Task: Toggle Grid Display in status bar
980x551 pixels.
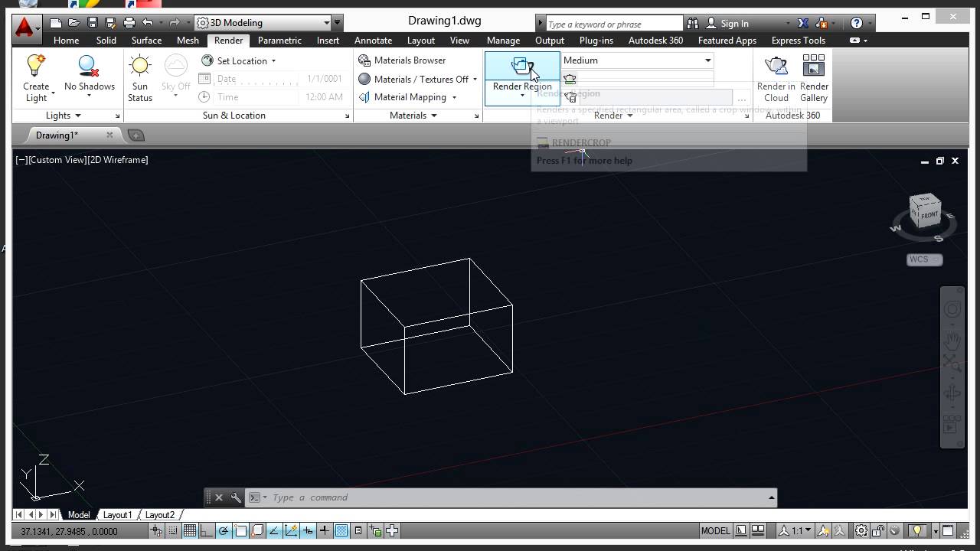Action: coord(190,530)
